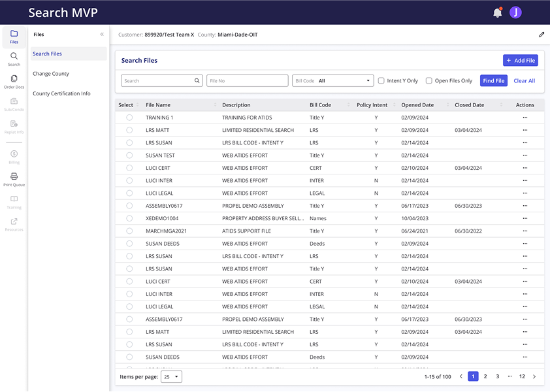Sort by Select column arrows
This screenshot has height=392, width=550.
tap(137, 105)
